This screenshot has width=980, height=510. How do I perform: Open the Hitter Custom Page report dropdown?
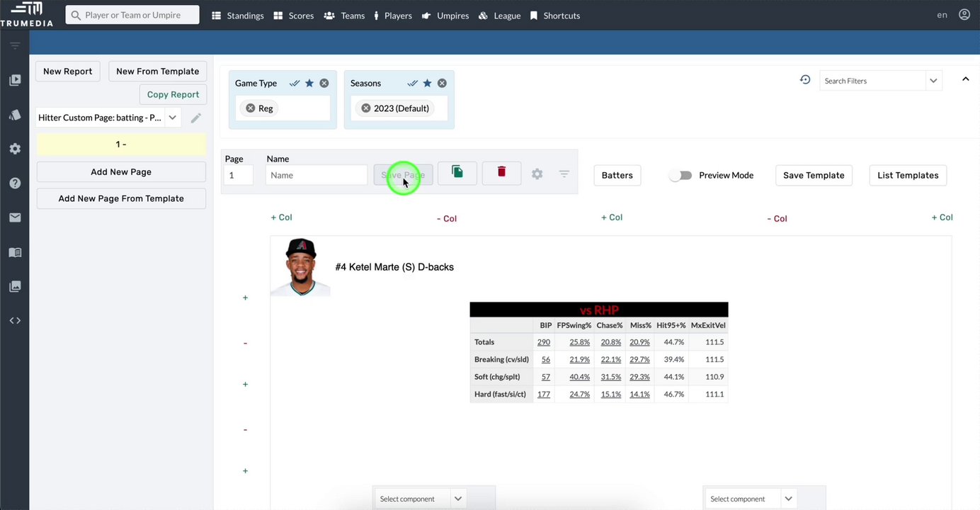172,118
